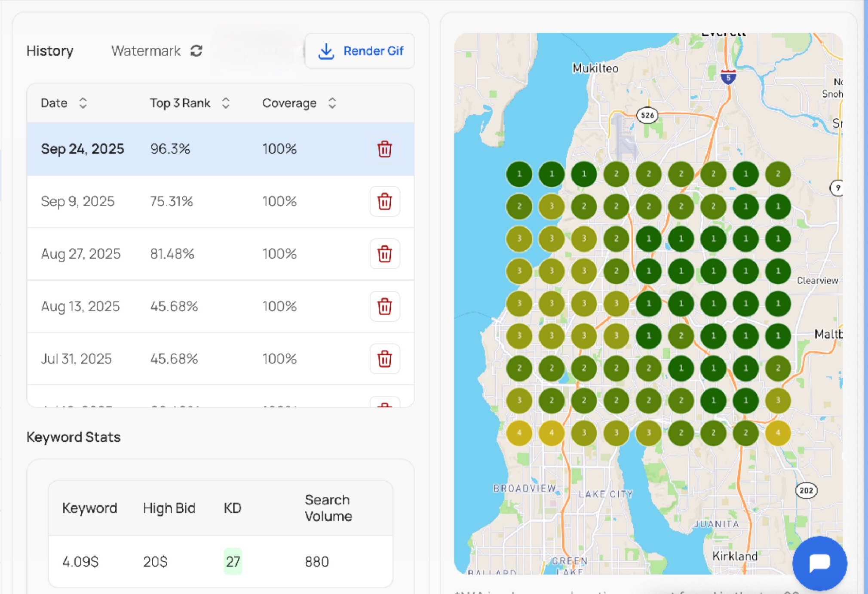Click the rank 3 pin in bottom-right area
Viewport: 868px width, 594px height.
click(778, 400)
